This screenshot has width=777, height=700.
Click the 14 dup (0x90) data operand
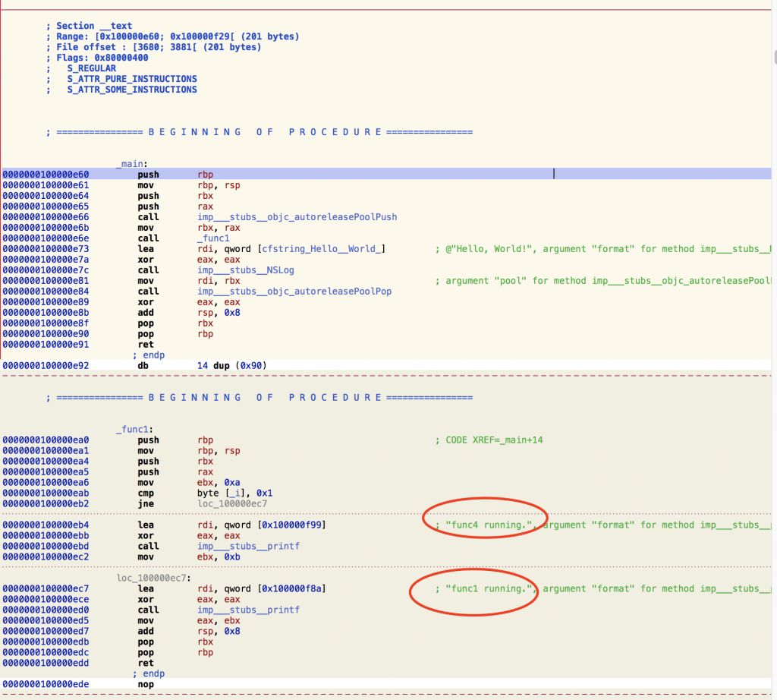tap(232, 365)
